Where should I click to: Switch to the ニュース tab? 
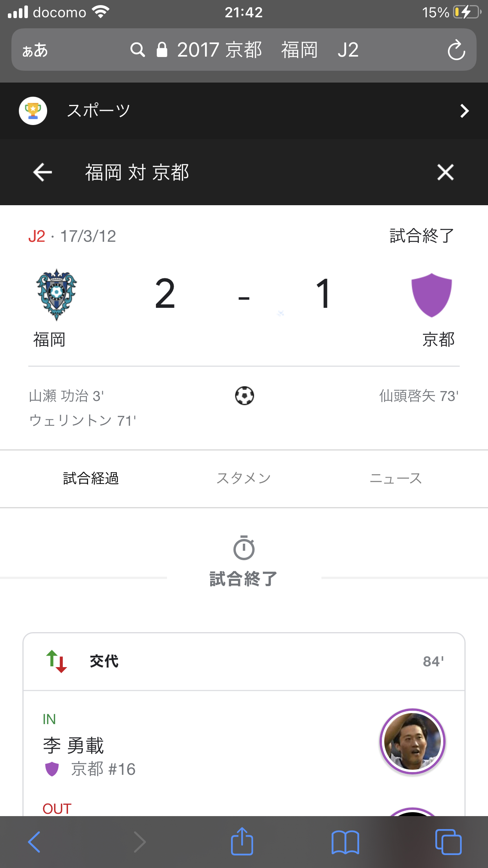[x=396, y=478]
